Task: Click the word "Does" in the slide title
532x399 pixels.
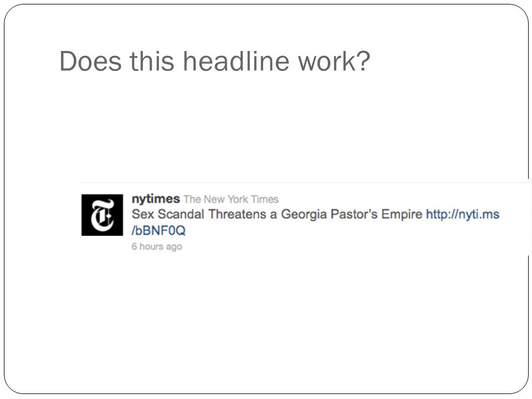Action: point(90,61)
